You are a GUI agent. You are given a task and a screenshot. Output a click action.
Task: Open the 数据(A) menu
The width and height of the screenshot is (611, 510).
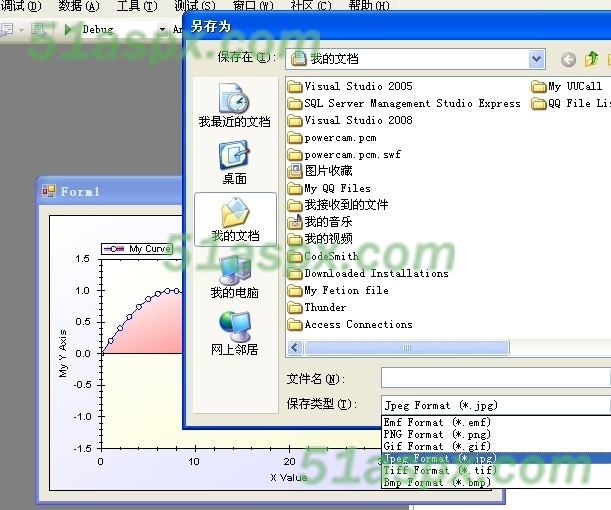point(79,5)
